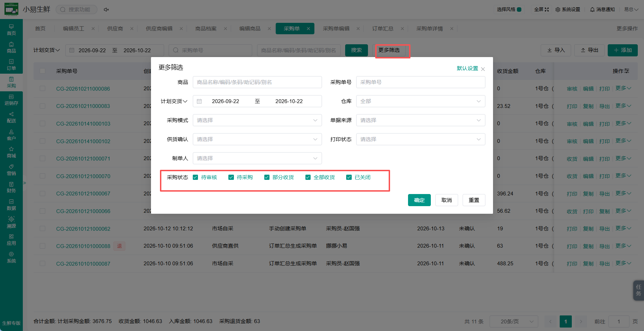Open the 系统 sidebar module

point(11,258)
